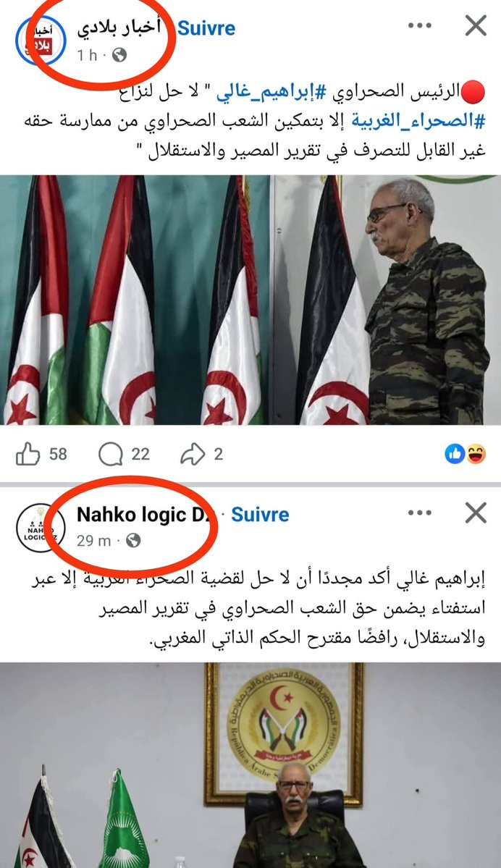Open the أخبار بلادي page name link
Viewport: 501px width, 868px height.
pos(119,28)
